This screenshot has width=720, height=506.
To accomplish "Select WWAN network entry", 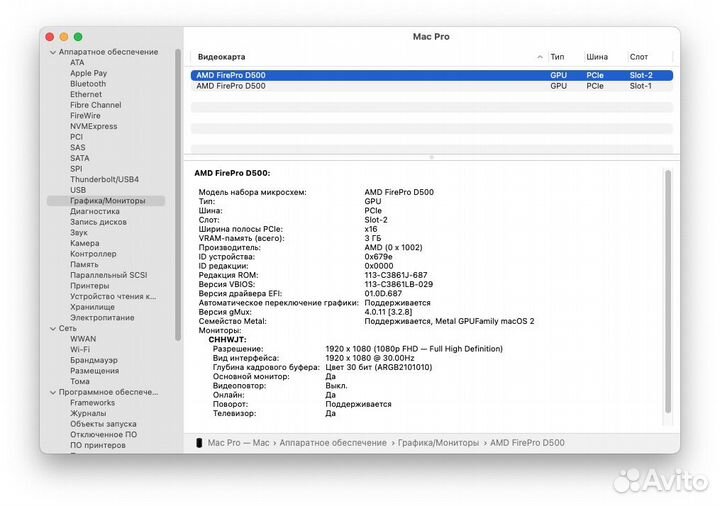I will pos(83,339).
